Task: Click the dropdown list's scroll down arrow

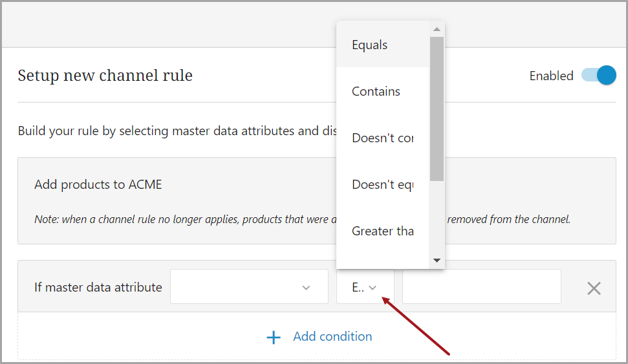Action: coord(437,261)
